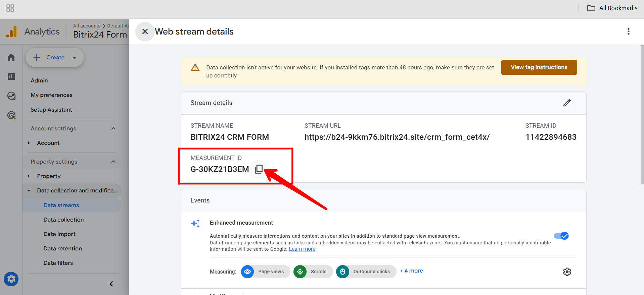This screenshot has width=644, height=295.
Task: Click All accounts breadcrumb
Action: (87, 26)
